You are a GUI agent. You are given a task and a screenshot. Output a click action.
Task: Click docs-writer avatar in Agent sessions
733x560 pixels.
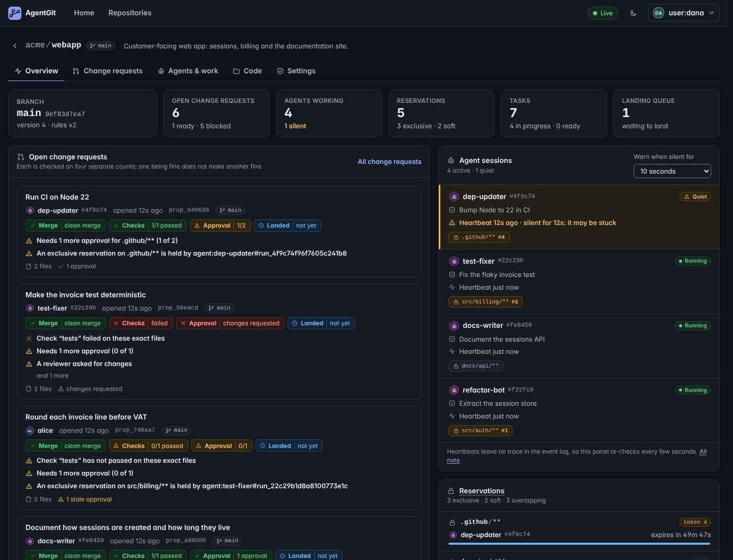pos(454,325)
